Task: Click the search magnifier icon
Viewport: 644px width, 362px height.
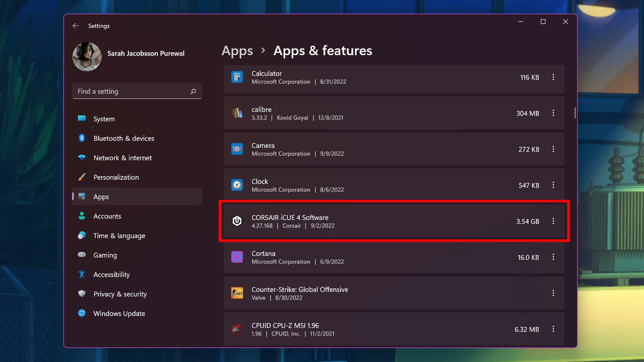Action: point(193,91)
